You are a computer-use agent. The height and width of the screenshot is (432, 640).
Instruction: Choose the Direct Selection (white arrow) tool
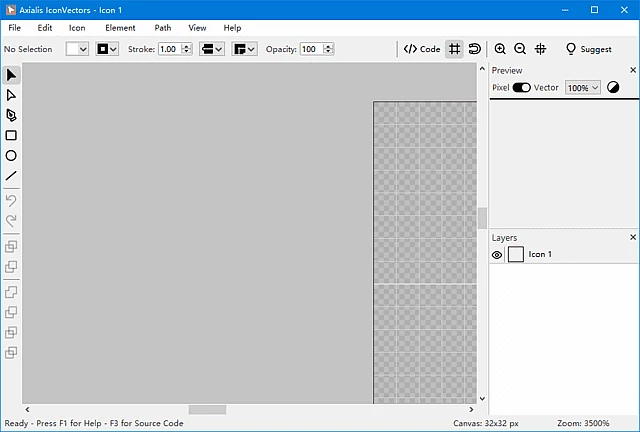11,95
